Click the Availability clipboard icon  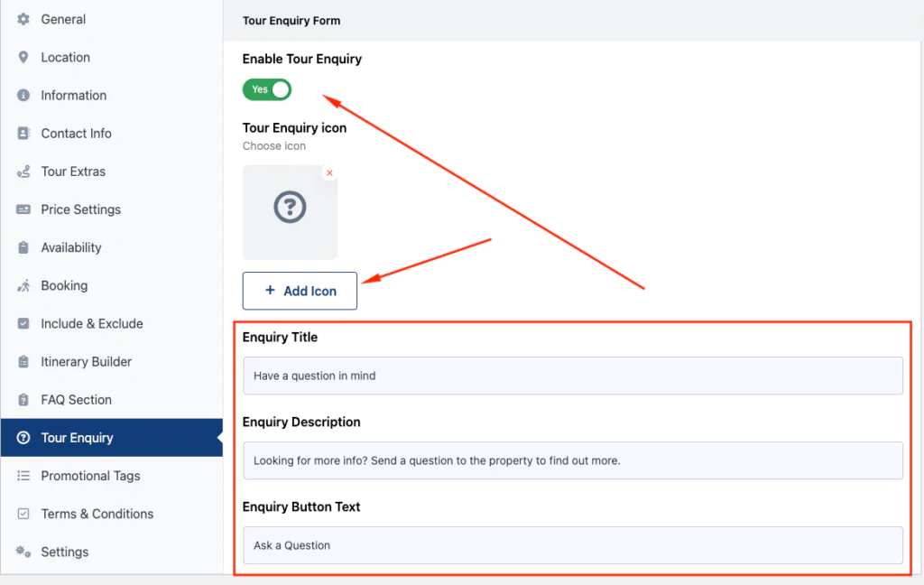point(23,247)
